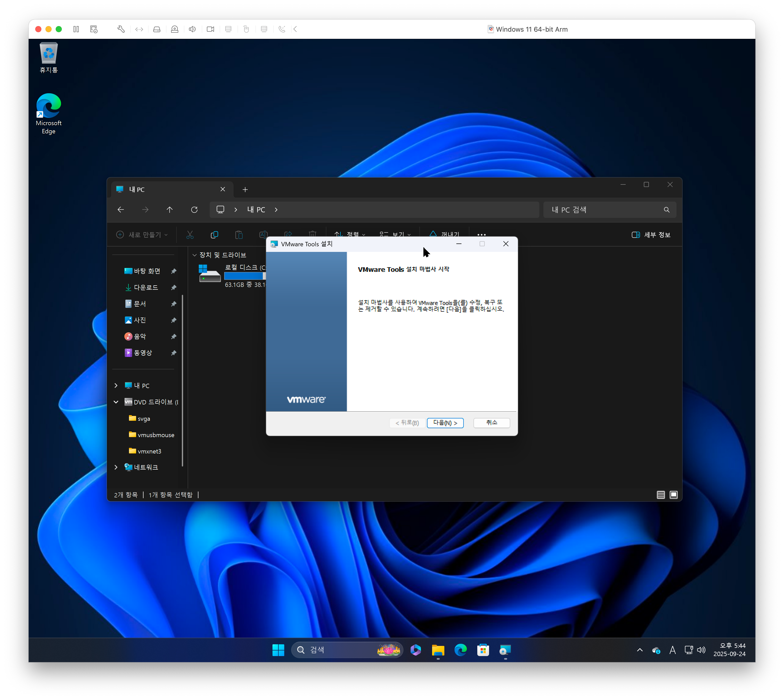The width and height of the screenshot is (784, 700).
Task: Add a new Explorer tab
Action: (x=245, y=190)
